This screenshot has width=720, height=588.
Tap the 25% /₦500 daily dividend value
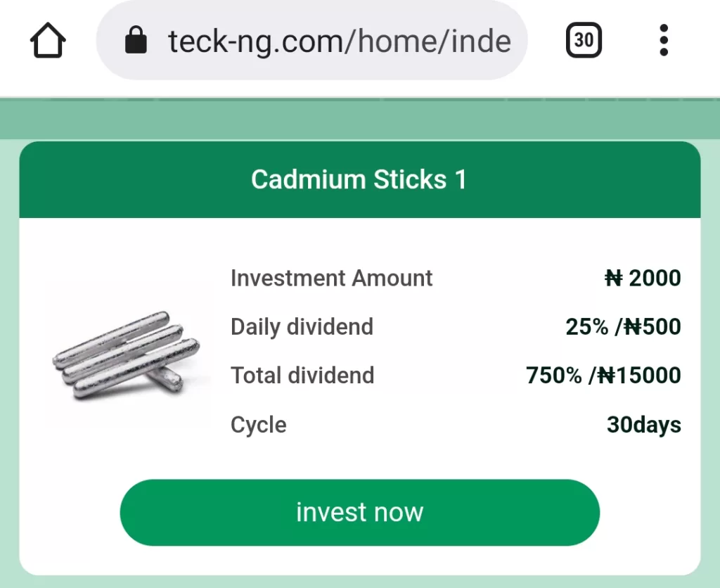[x=623, y=327]
